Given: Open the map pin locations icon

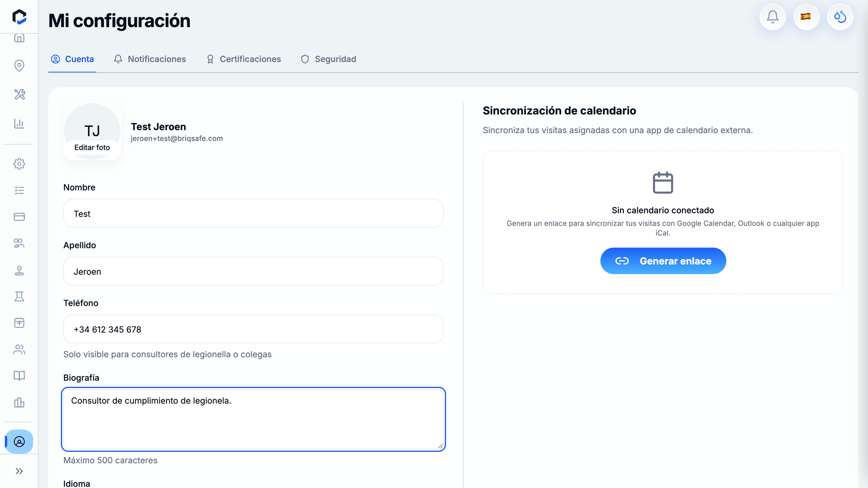Looking at the screenshot, I should (19, 65).
